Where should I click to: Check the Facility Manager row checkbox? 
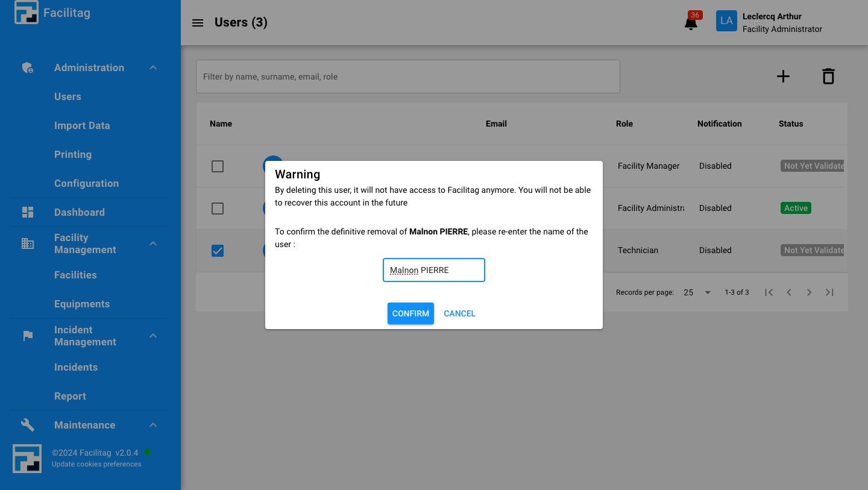[218, 166]
